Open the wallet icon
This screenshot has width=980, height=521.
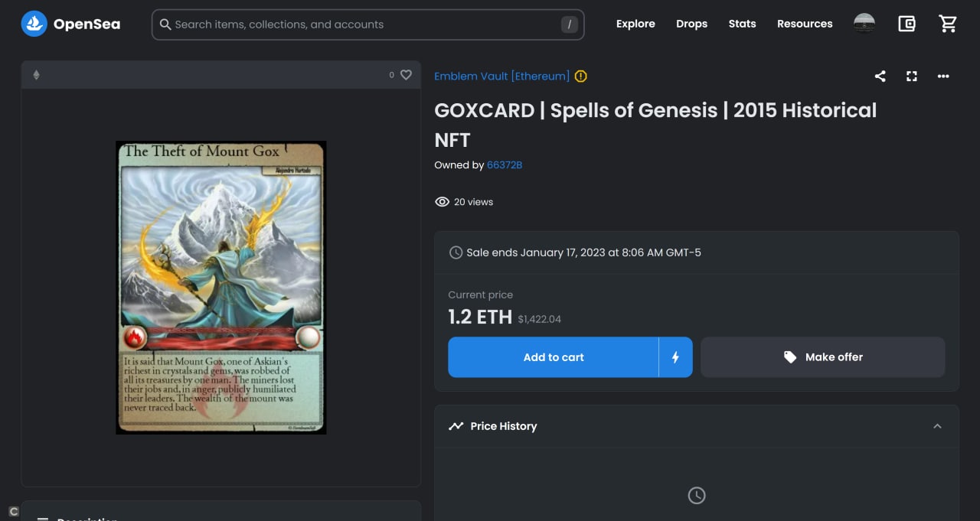(x=906, y=24)
